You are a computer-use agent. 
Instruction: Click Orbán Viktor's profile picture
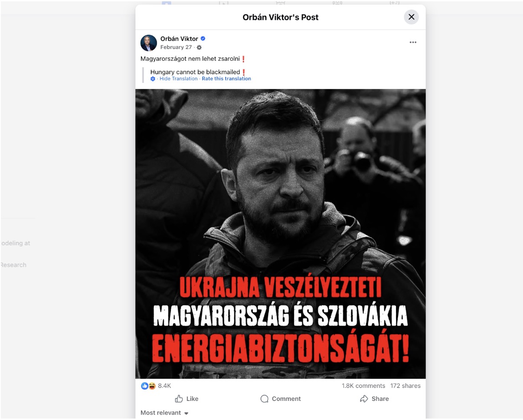coord(149,43)
